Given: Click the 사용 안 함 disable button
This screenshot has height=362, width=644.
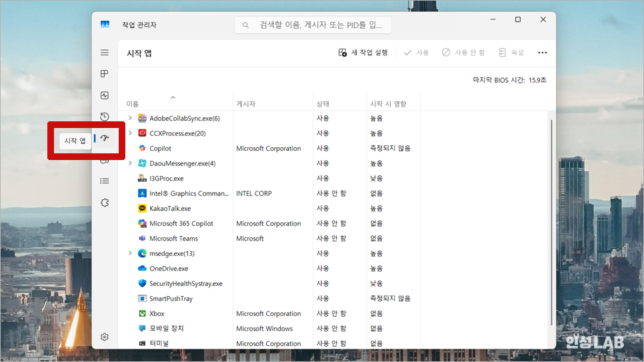Looking at the screenshot, I should (x=463, y=53).
